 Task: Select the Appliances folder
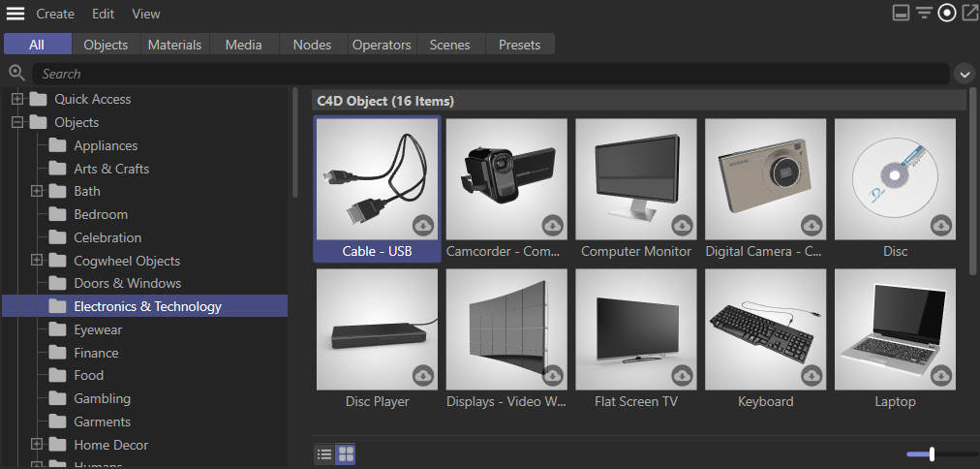[106, 145]
